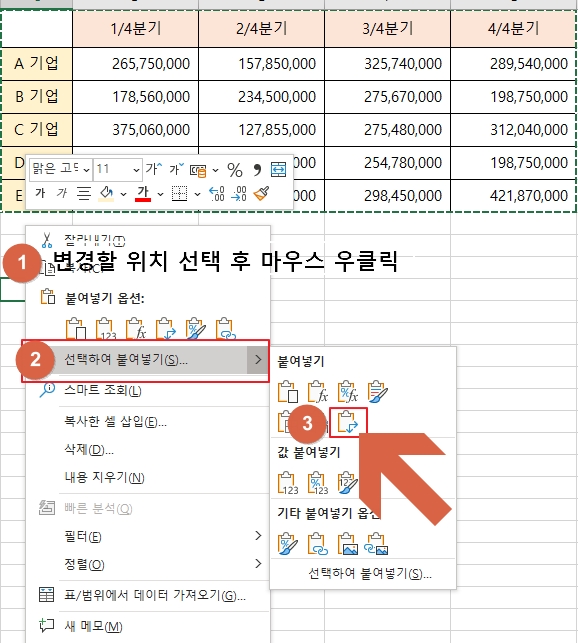
Task: Click merge and center icon
Action: pos(279,169)
